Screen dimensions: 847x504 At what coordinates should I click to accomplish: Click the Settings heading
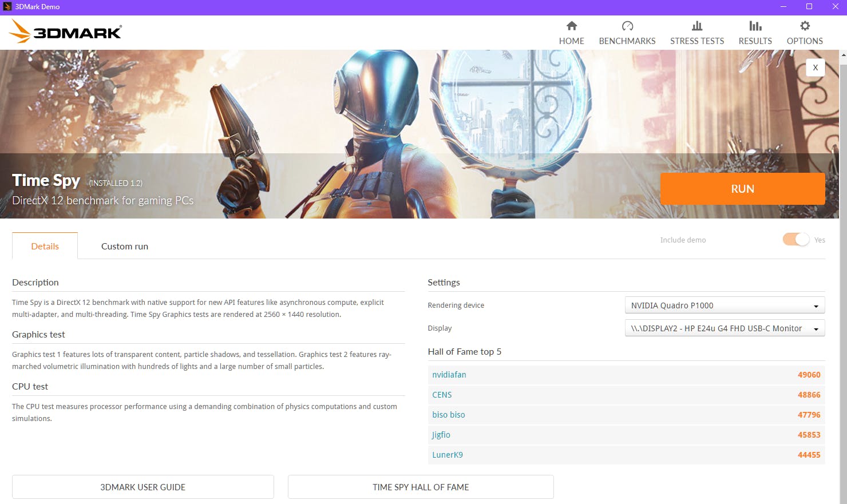444,283
